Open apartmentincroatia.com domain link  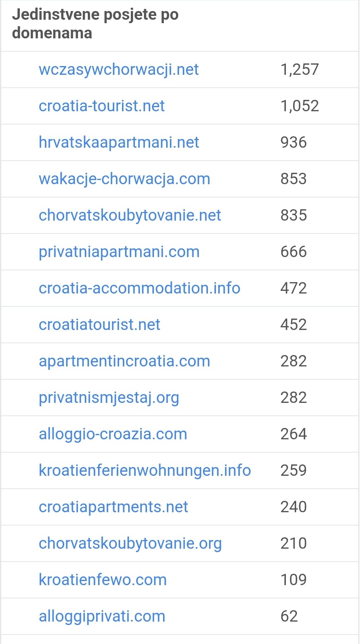[x=124, y=361]
